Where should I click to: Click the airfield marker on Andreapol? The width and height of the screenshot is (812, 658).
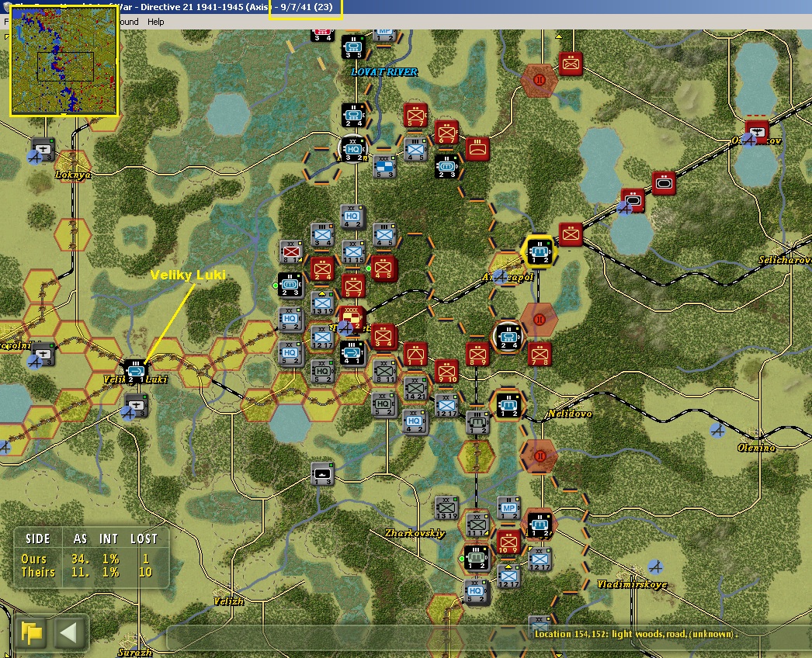point(499,278)
